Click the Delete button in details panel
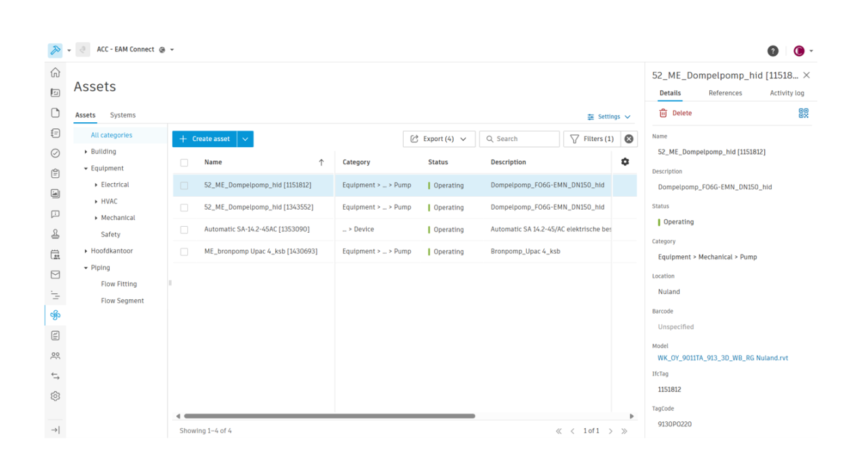This screenshot has height=471, width=868. tap(675, 113)
